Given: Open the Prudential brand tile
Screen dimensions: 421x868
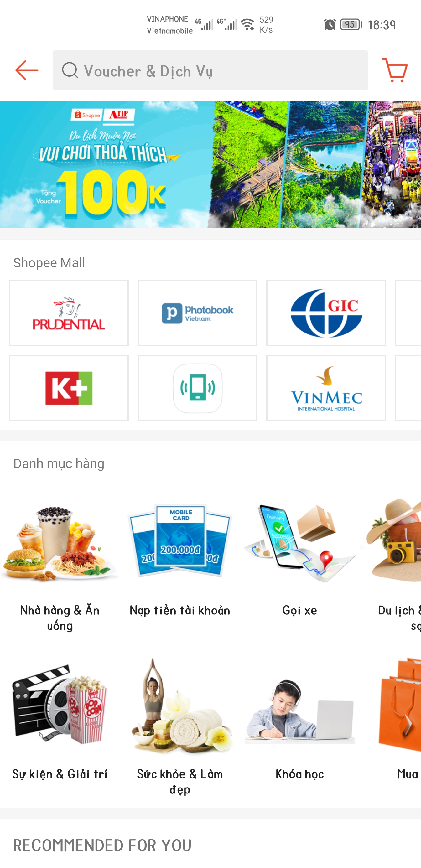Looking at the screenshot, I should (69, 313).
